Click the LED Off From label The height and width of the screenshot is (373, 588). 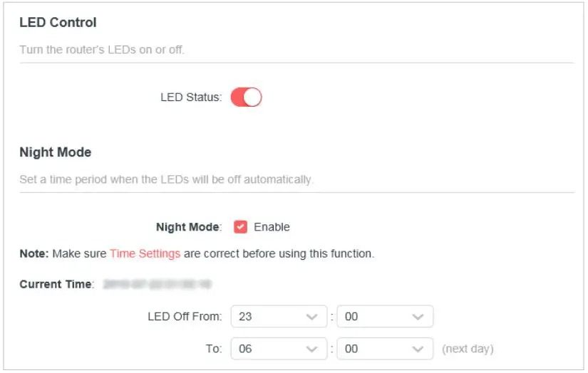click(185, 317)
